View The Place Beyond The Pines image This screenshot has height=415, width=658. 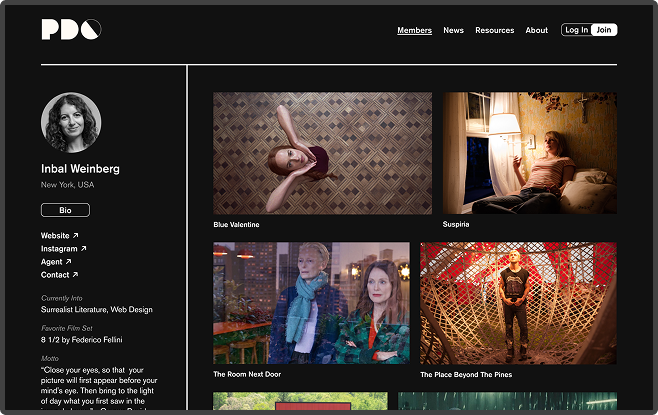pos(518,303)
